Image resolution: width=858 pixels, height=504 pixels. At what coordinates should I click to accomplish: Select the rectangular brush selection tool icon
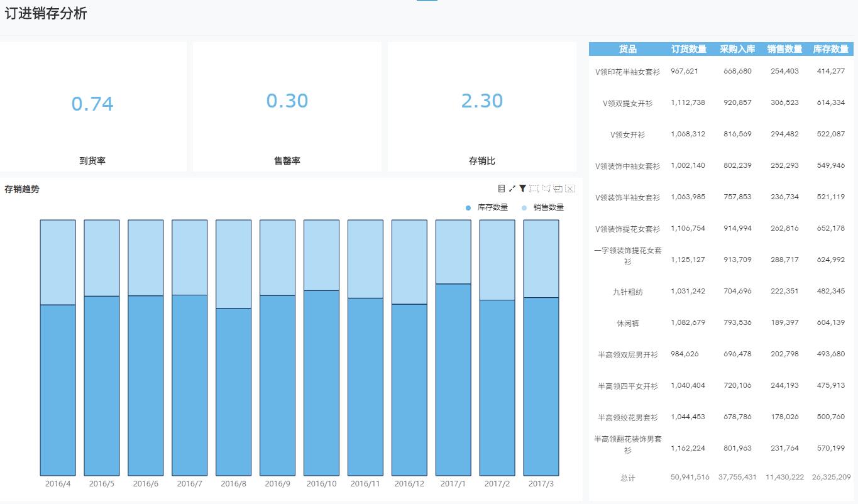(x=534, y=189)
